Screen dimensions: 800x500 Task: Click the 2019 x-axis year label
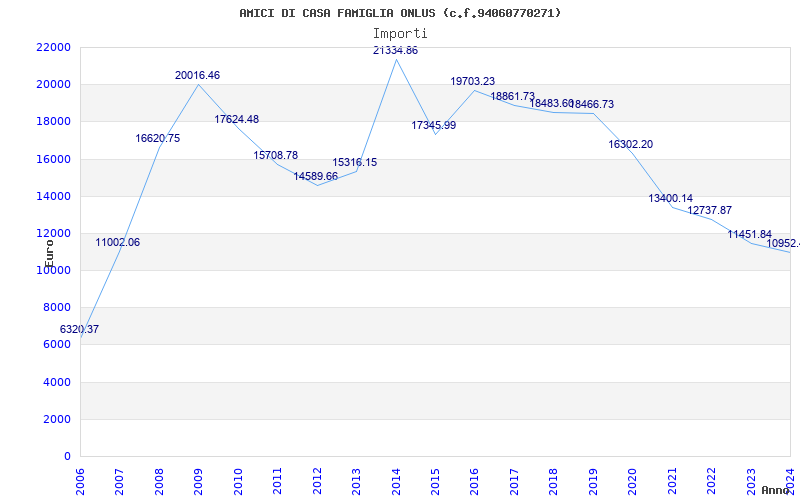coord(593,481)
